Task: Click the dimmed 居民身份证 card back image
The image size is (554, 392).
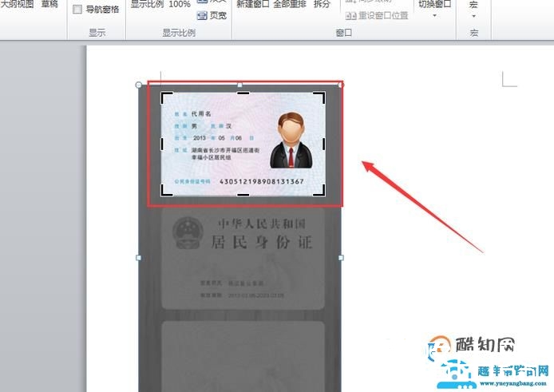Action: tap(243, 259)
